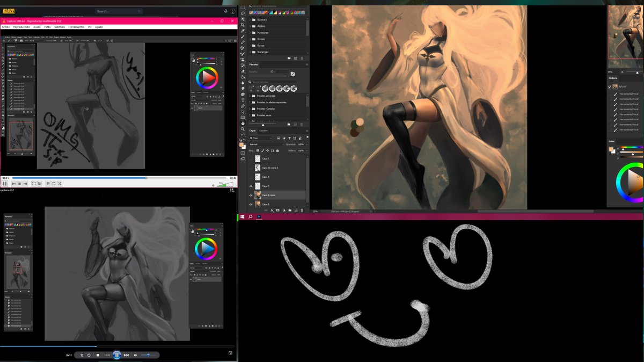Toggle VLC playlist icon

point(48,184)
